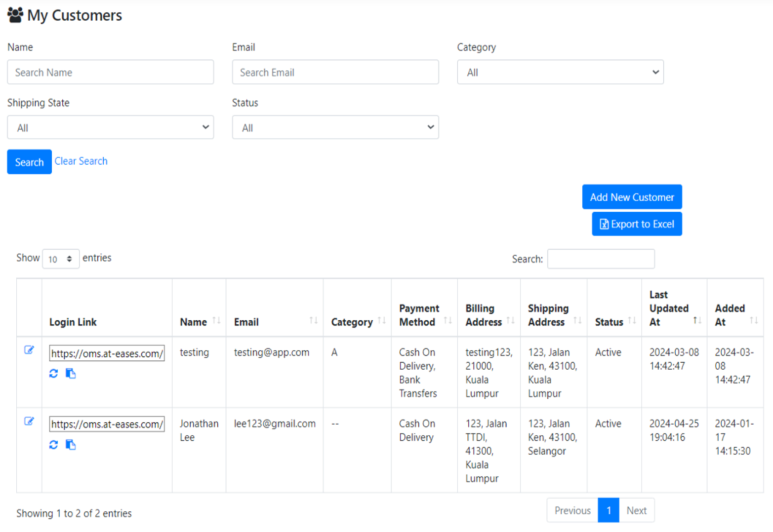
Task: Expand the Shipping State dropdown
Action: (x=110, y=128)
